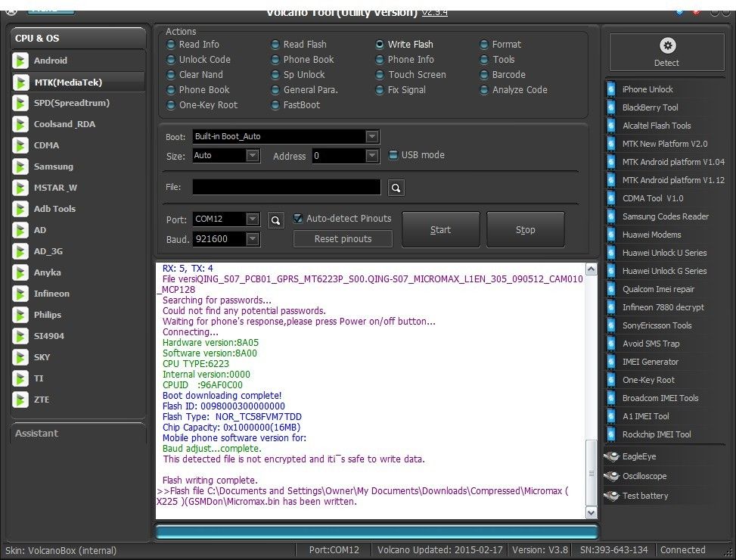
Task: Click the Coolsand_RDA arrow icon
Action: point(20,124)
